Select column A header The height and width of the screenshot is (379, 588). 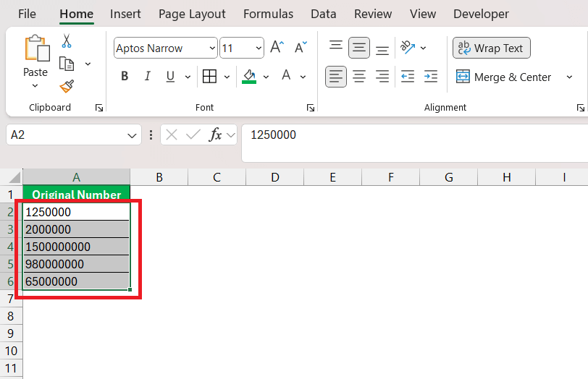tap(77, 177)
